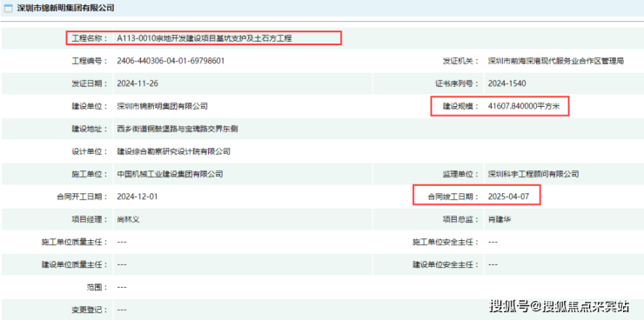
Task: Select the address beginning with 西乡街道
Action: point(178,129)
